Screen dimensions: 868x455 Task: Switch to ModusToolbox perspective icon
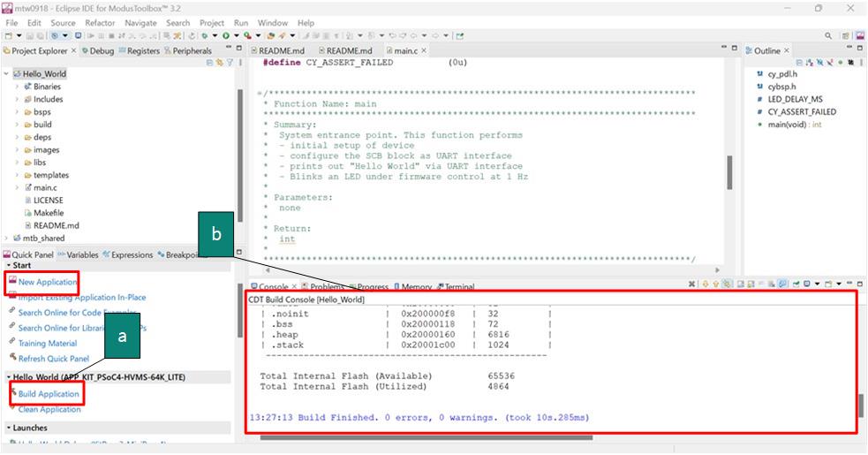pyautogui.click(x=860, y=36)
